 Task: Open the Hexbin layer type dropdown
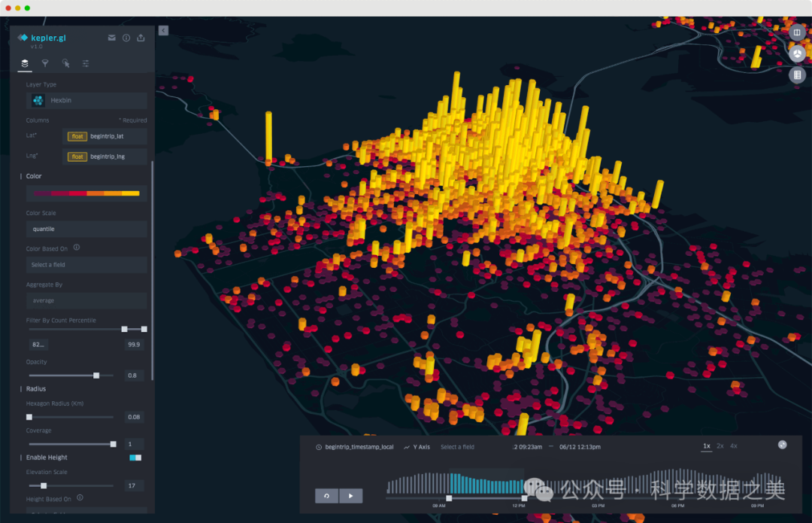pyautogui.click(x=86, y=100)
